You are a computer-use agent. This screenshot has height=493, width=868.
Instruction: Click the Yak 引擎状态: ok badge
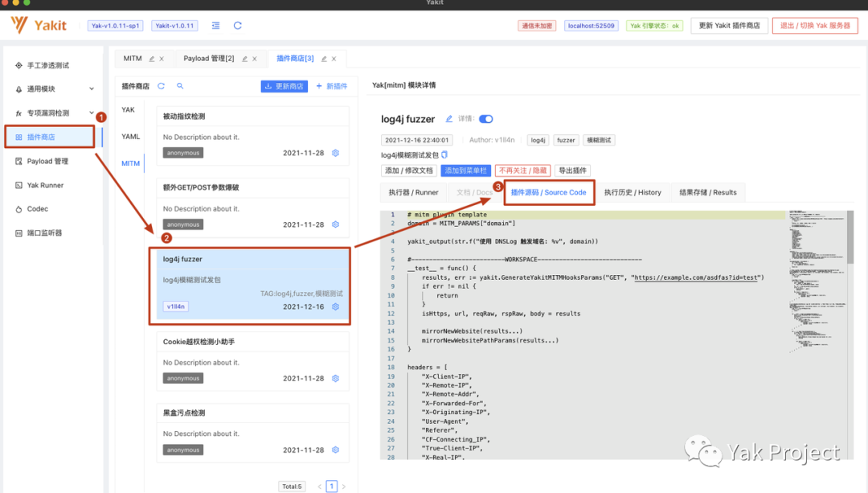[654, 26]
